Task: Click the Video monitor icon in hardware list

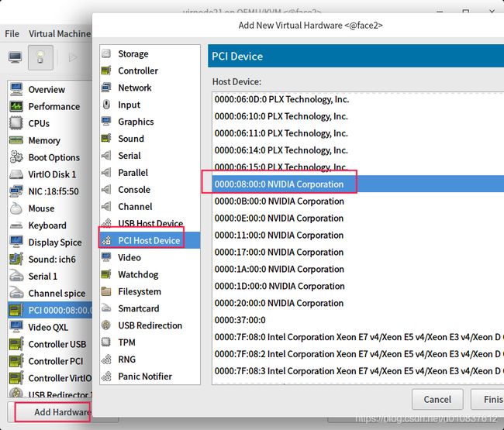Action: point(106,257)
